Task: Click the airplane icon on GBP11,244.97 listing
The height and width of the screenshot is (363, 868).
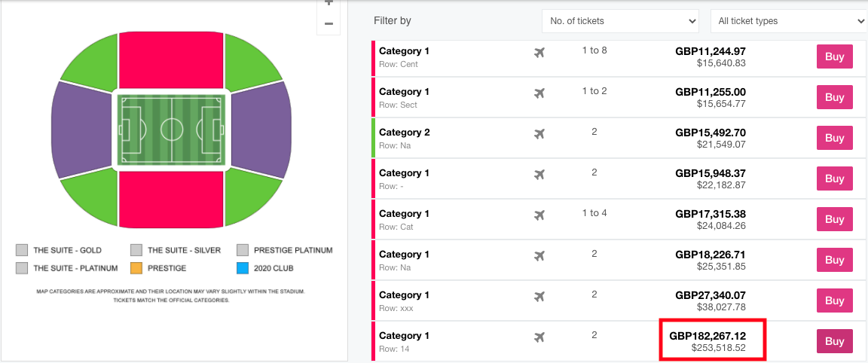Action: [539, 53]
